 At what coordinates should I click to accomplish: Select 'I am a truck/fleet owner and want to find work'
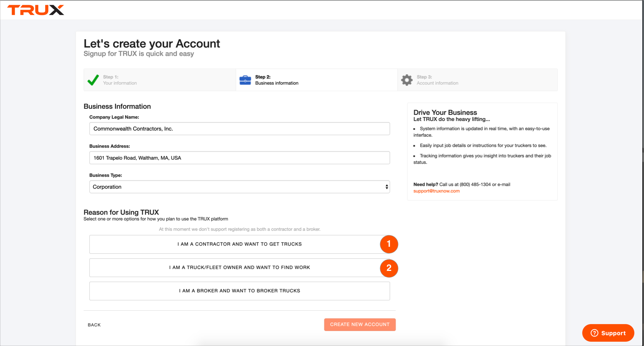(x=239, y=267)
